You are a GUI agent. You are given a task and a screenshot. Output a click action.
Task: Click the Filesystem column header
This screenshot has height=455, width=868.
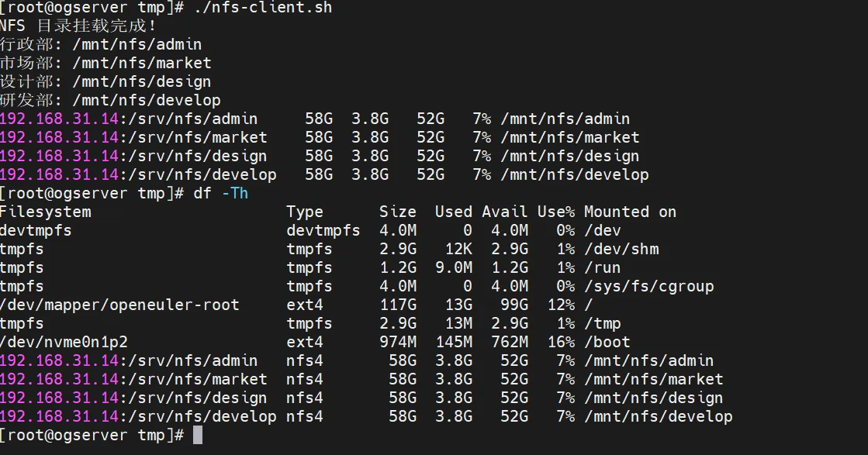(x=46, y=212)
